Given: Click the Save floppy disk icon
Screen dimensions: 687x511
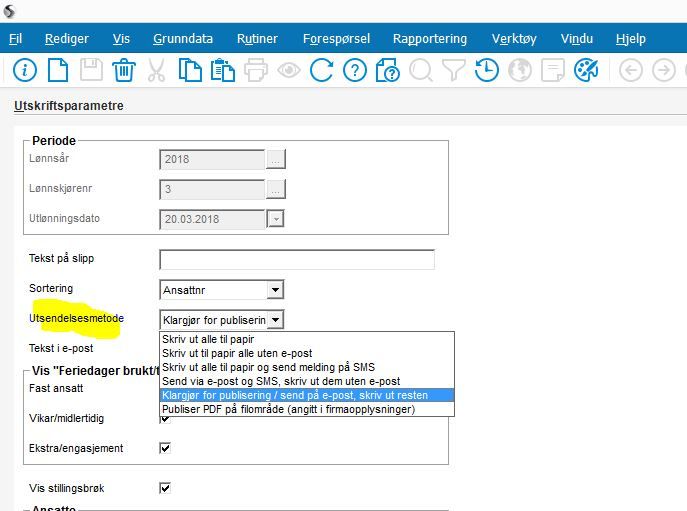Looking at the screenshot, I should click(x=91, y=70).
